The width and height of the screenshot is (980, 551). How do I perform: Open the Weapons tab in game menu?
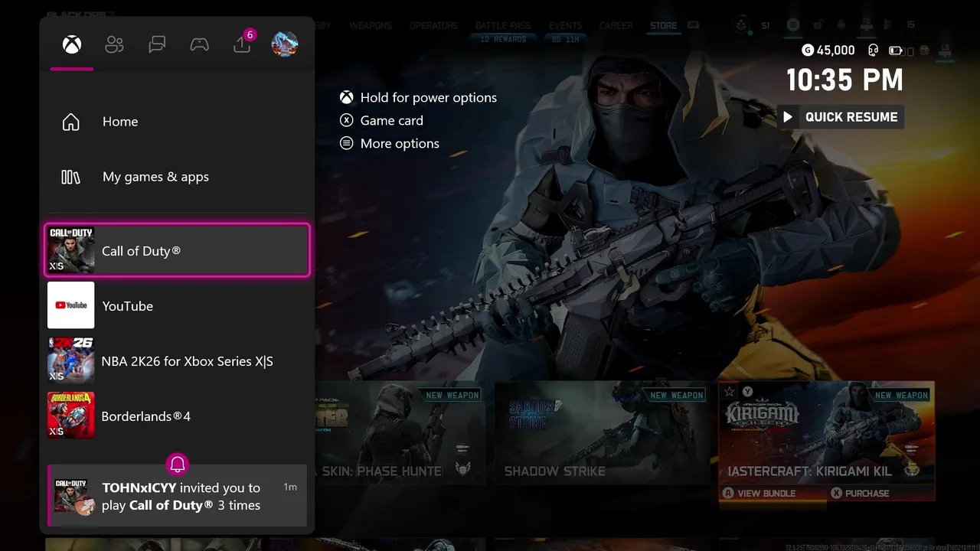point(371,25)
